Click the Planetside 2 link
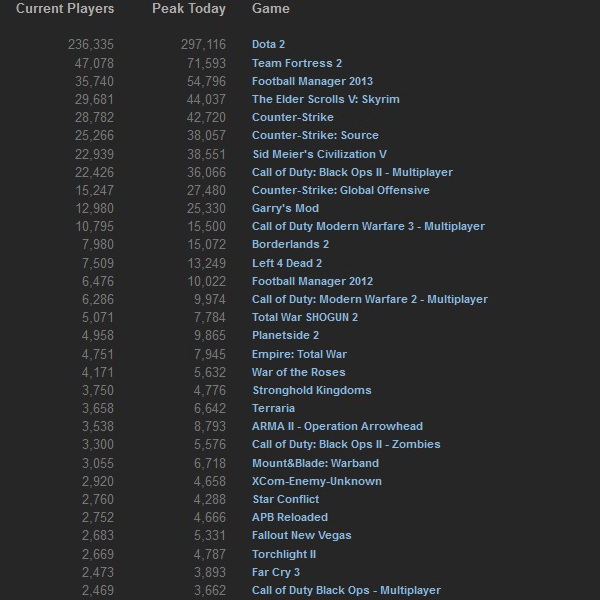Viewport: 600px width, 600px height. point(285,336)
